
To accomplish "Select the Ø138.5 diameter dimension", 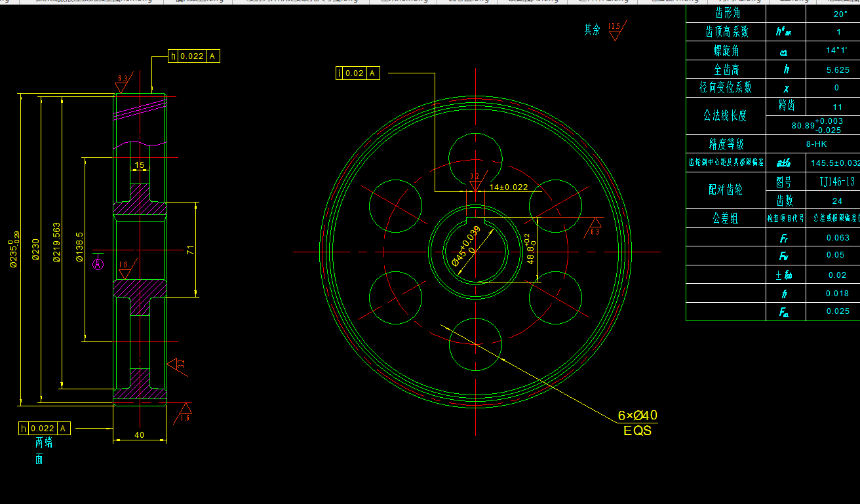I will coord(79,247).
